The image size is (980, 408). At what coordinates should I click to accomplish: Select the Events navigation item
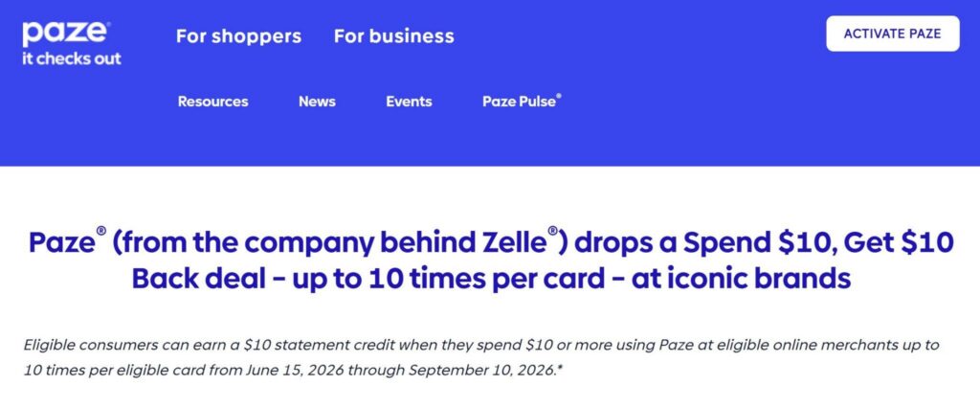pos(409,102)
